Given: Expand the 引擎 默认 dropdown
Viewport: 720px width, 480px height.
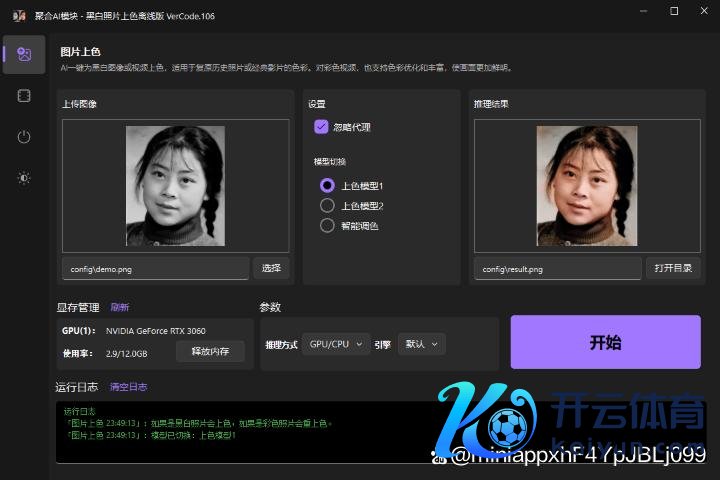Looking at the screenshot, I should click(x=421, y=344).
